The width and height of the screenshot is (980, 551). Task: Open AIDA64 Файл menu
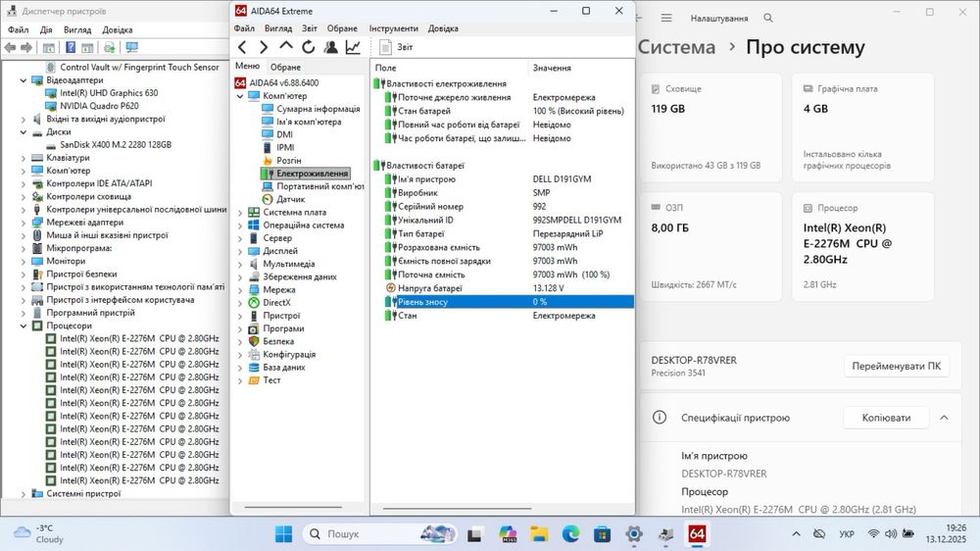(x=244, y=28)
